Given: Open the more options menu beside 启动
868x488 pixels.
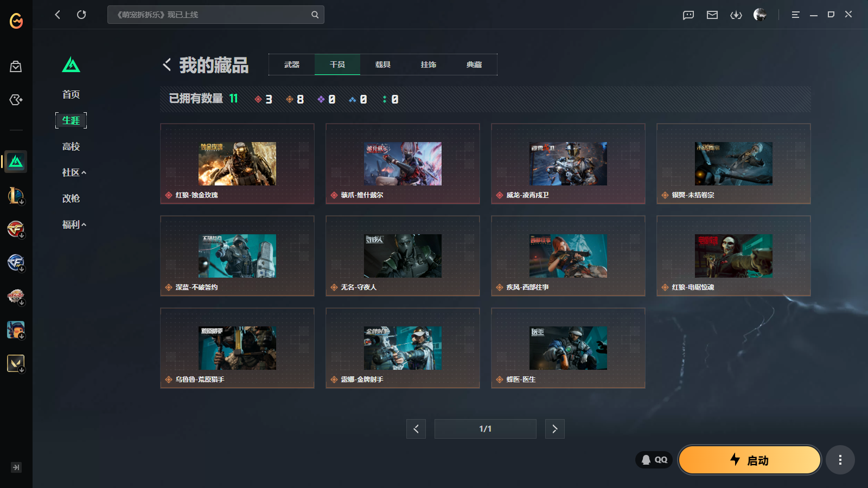Looking at the screenshot, I should click(x=840, y=460).
